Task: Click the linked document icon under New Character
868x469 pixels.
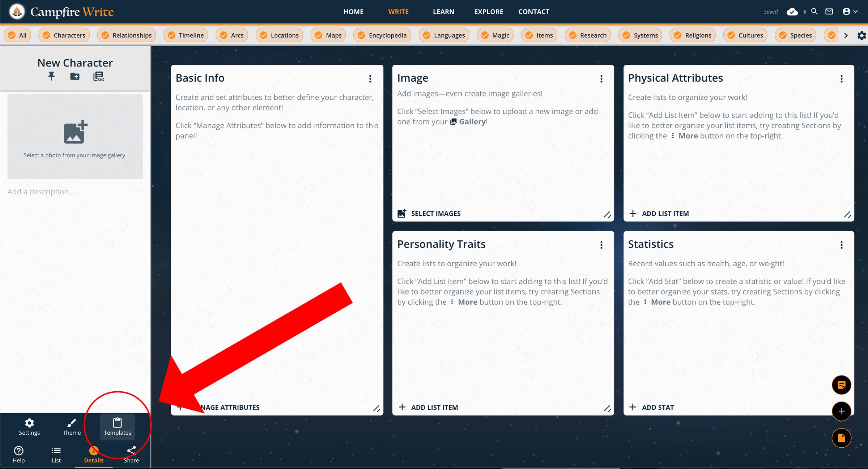Action: click(x=98, y=76)
